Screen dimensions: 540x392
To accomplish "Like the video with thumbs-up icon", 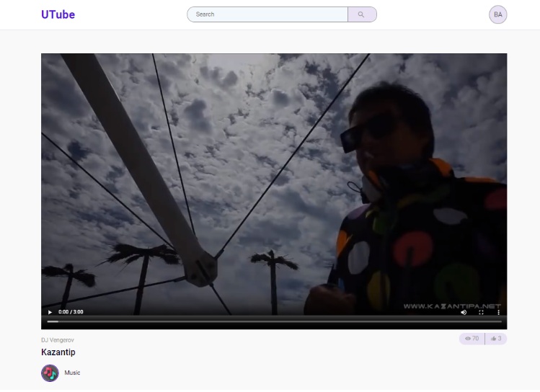I will pos(493,339).
